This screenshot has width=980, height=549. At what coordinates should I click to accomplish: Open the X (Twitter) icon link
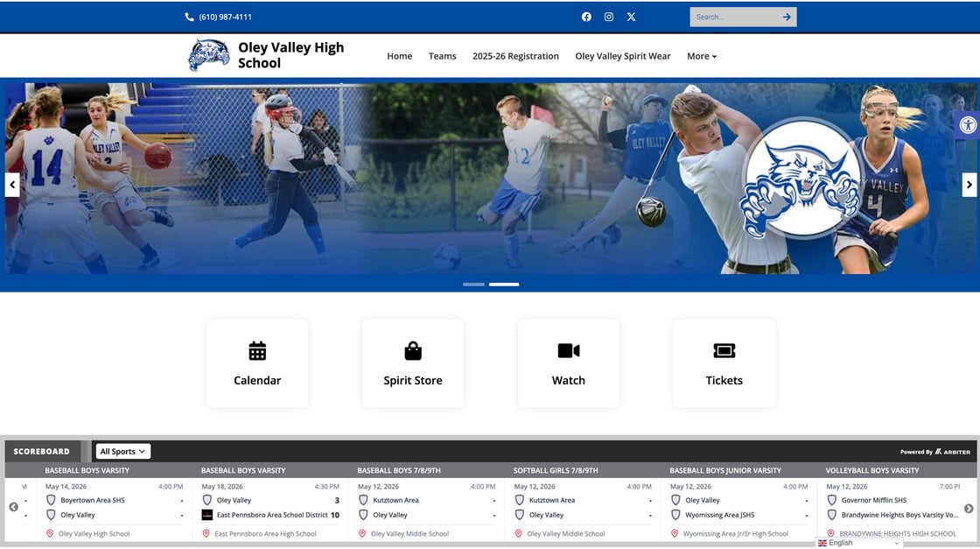[631, 17]
